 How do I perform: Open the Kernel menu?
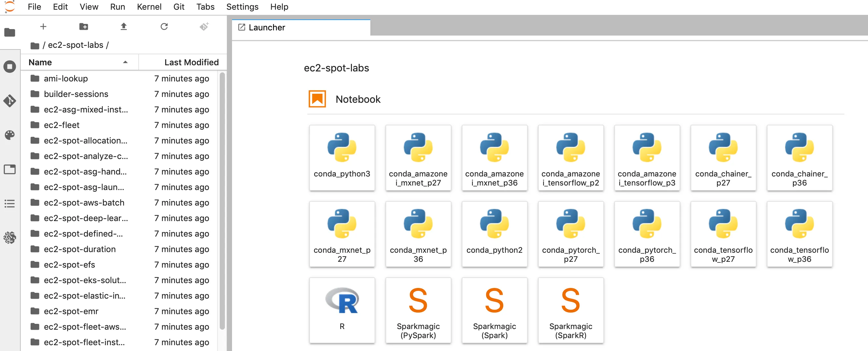[x=149, y=7]
